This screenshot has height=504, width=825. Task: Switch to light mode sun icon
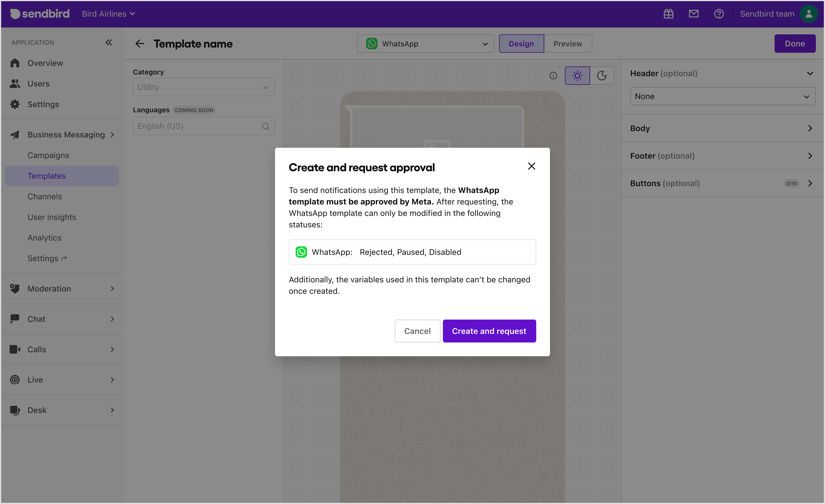(577, 76)
